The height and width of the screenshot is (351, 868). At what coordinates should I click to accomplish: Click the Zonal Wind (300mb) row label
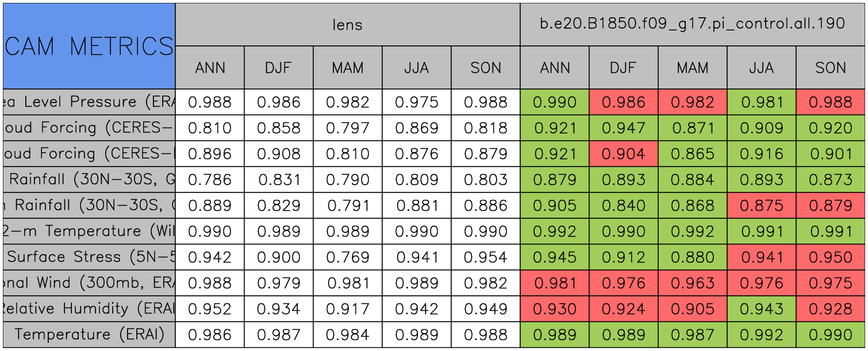click(89, 283)
